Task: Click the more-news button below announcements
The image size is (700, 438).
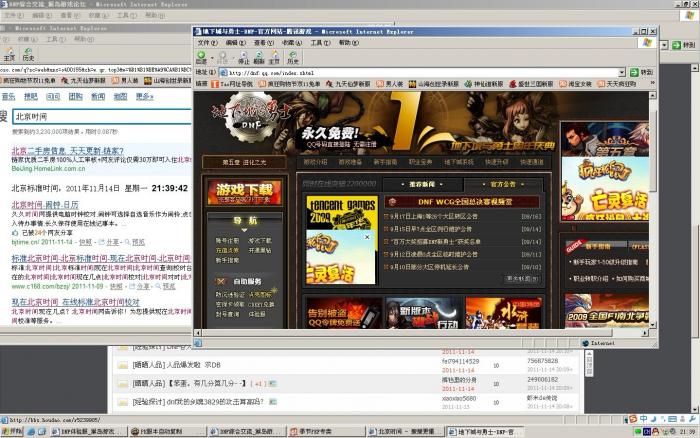Action: pos(522,279)
